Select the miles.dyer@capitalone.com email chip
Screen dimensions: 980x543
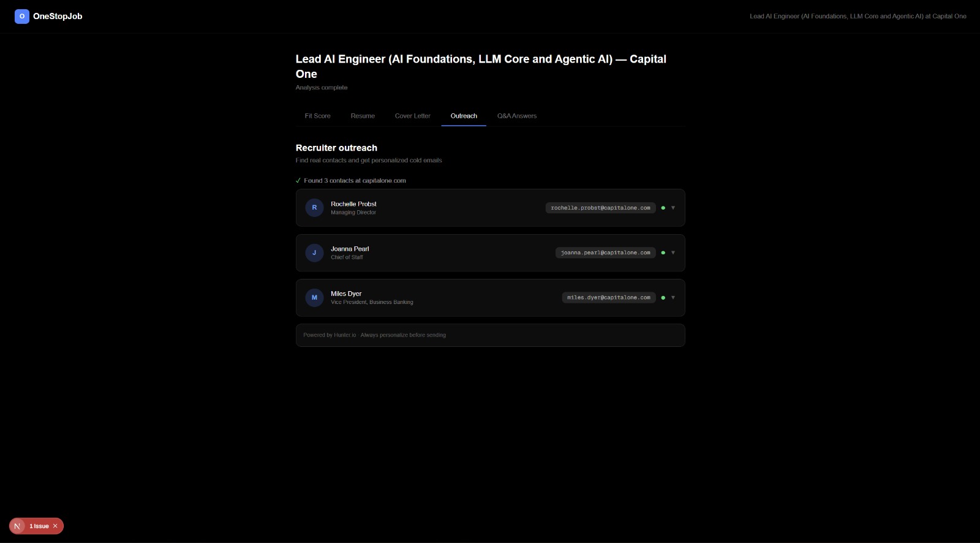click(609, 297)
